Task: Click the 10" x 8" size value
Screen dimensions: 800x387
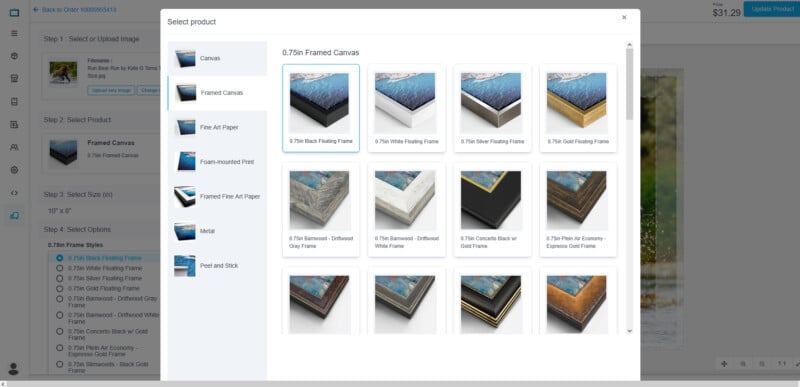Action: point(60,211)
